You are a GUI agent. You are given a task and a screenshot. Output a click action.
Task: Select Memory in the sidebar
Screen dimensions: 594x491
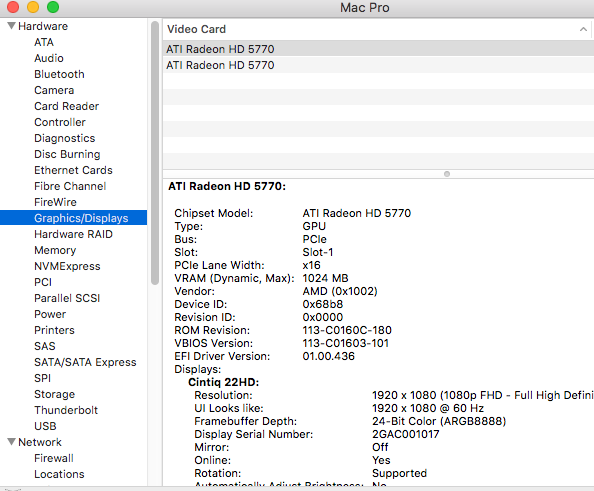tap(55, 250)
